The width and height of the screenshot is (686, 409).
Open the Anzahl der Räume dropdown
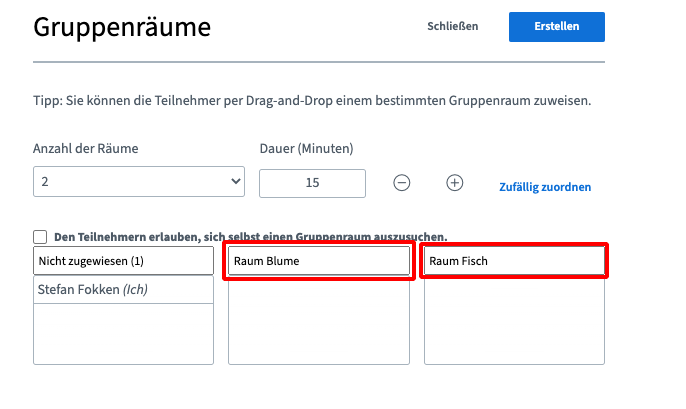coord(138,182)
